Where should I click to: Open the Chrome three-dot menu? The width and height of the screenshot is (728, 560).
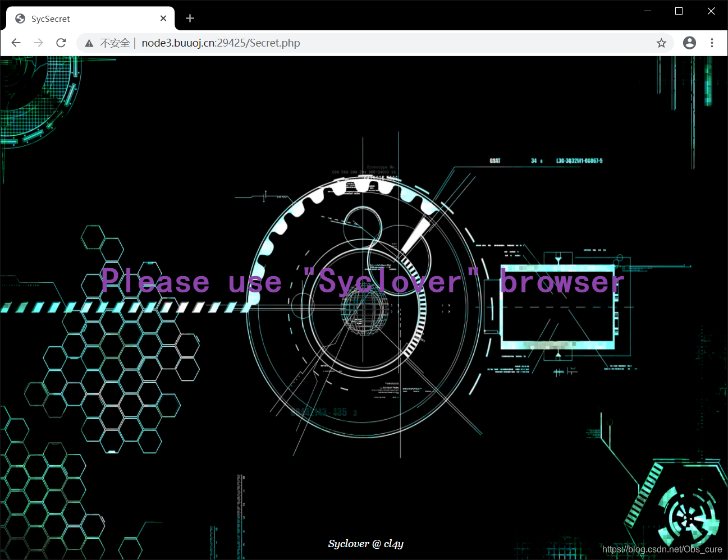[x=712, y=43]
